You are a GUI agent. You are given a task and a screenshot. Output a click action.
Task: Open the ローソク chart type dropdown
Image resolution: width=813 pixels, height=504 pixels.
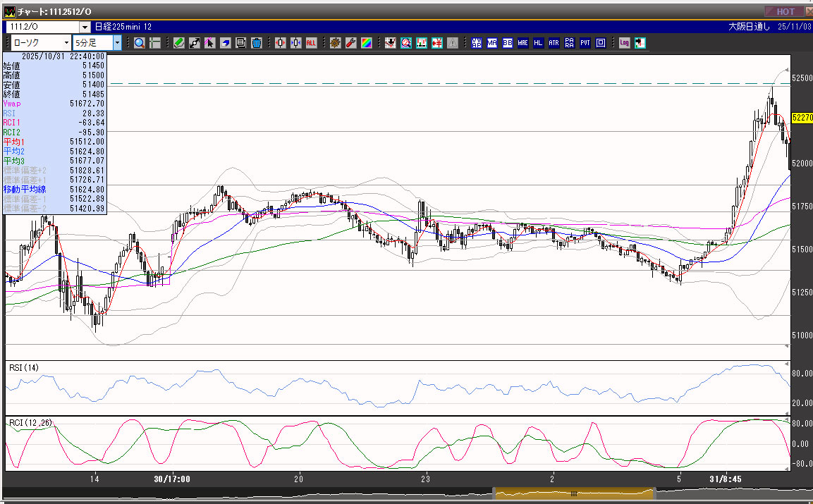[x=66, y=43]
